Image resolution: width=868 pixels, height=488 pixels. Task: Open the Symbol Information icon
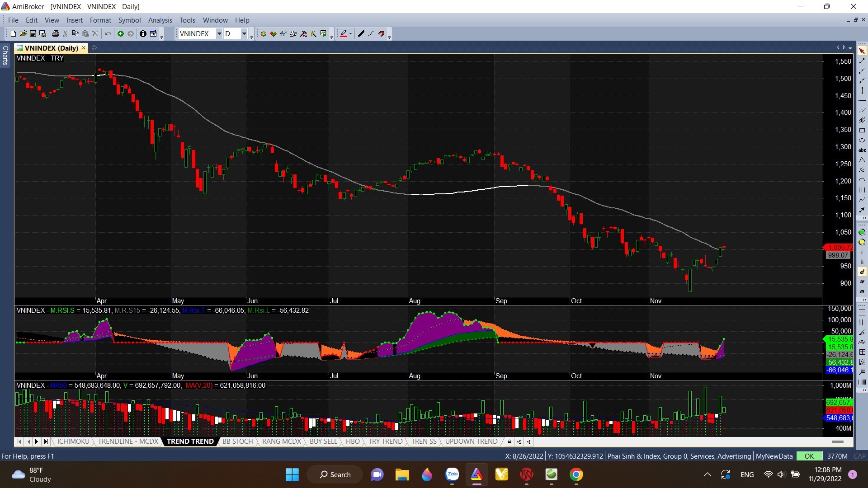[x=143, y=34]
